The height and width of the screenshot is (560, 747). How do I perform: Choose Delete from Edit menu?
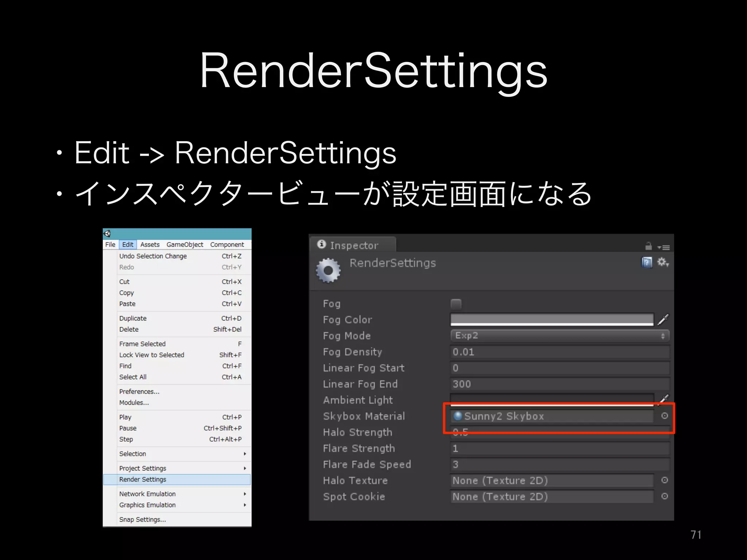tap(177, 329)
